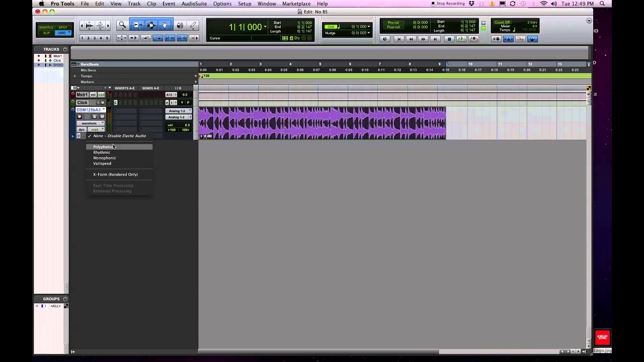
Task: Enable Shuffle edit mode
Action: pos(46,27)
